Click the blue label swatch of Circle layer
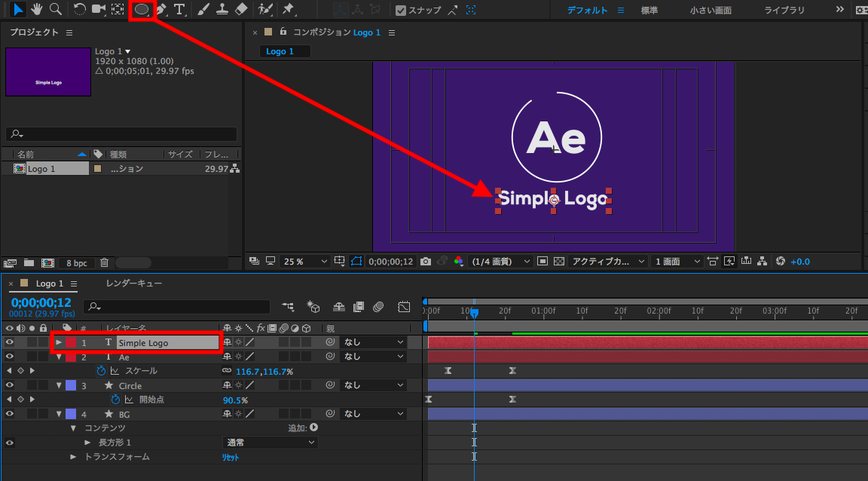 [x=71, y=385]
